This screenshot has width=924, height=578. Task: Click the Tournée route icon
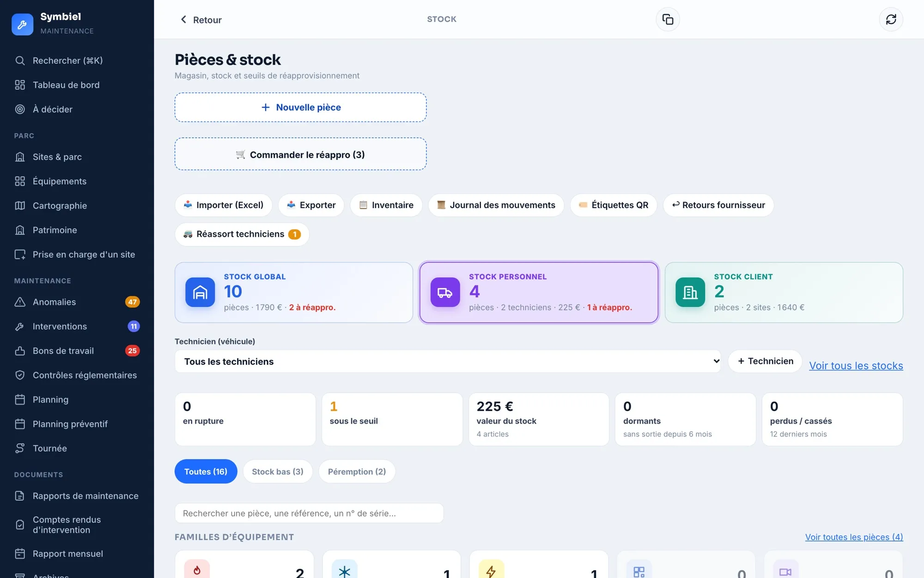tap(20, 449)
